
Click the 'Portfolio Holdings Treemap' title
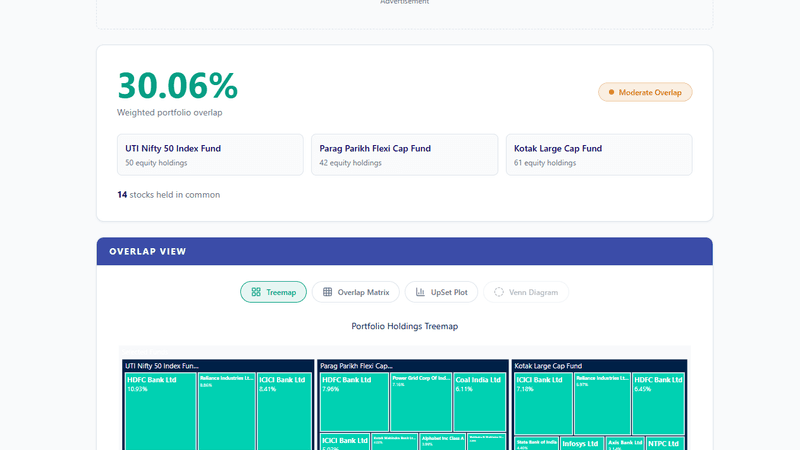point(405,326)
